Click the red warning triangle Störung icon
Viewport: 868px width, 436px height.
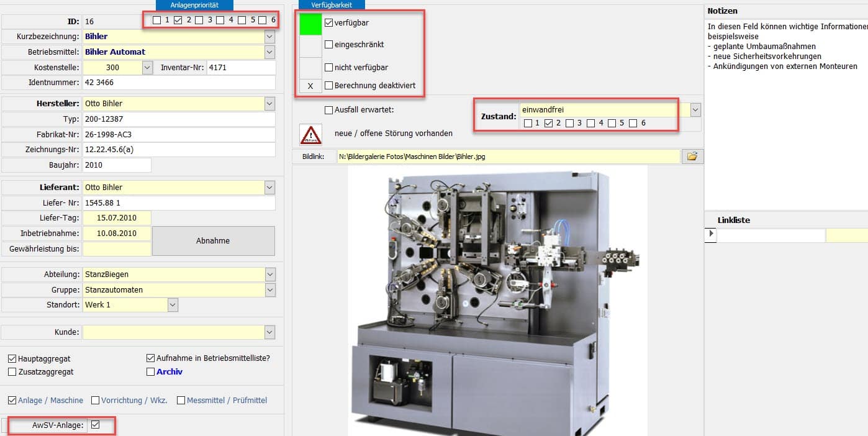click(x=310, y=134)
